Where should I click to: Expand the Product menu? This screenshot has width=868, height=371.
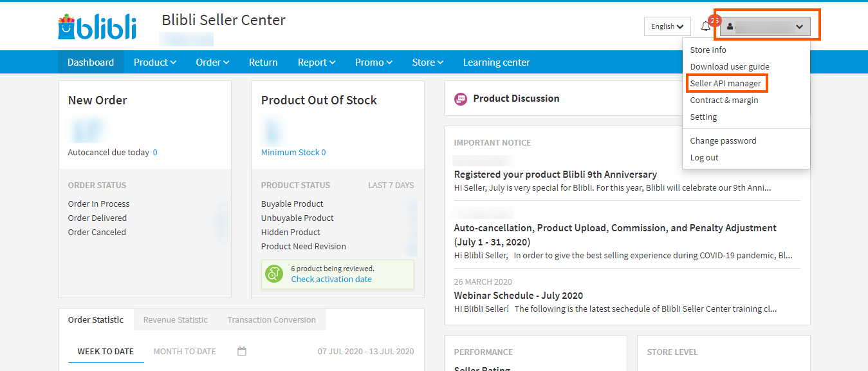(x=155, y=62)
